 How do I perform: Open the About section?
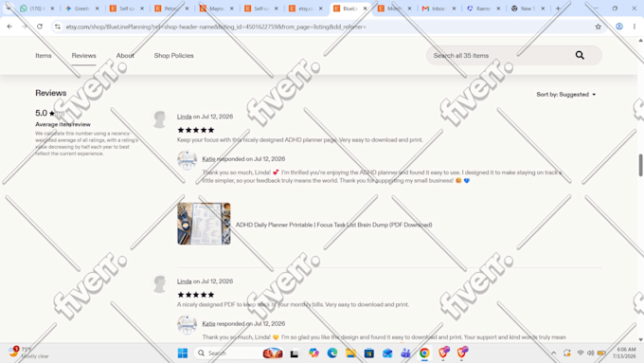125,56
